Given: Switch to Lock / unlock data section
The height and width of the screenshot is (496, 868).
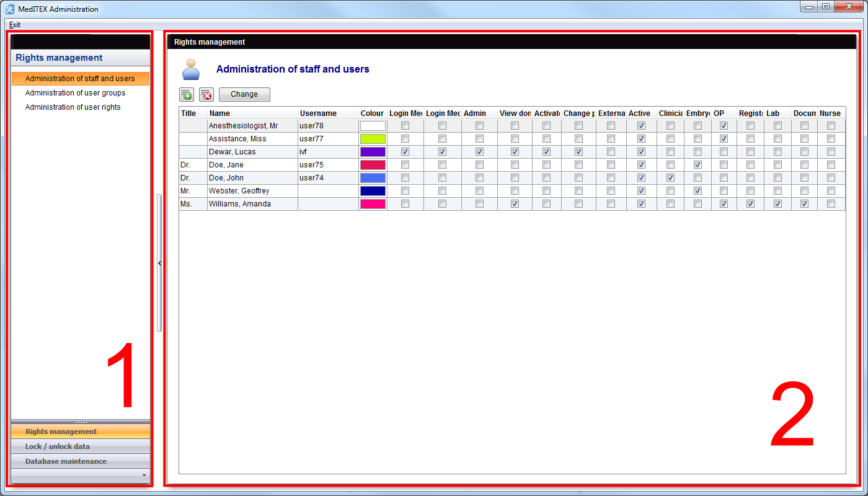Looking at the screenshot, I should 81,446.
